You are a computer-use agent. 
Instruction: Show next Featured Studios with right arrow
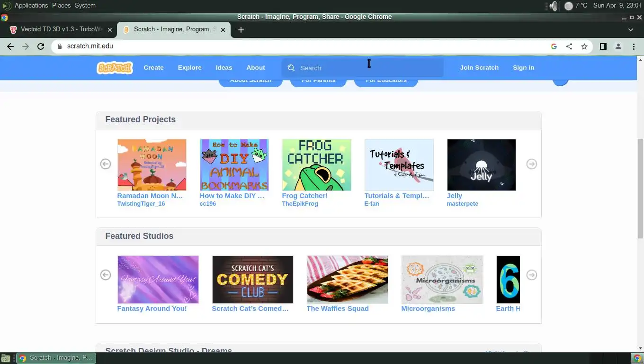(x=532, y=275)
